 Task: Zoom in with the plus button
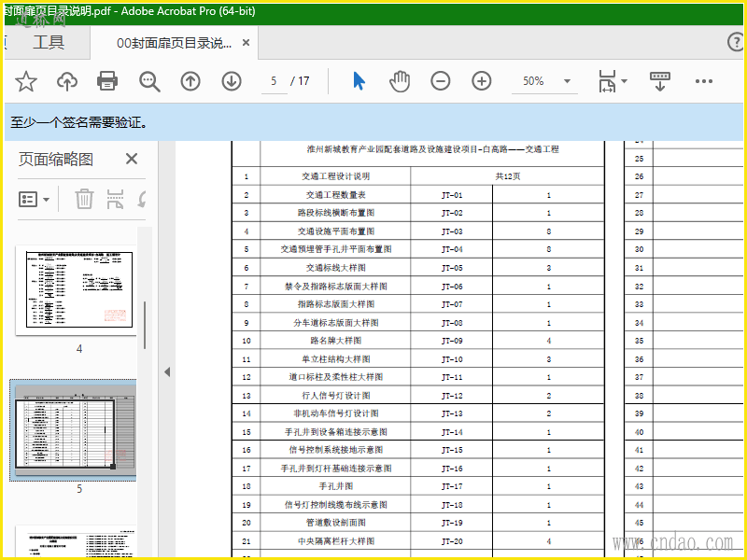click(481, 81)
